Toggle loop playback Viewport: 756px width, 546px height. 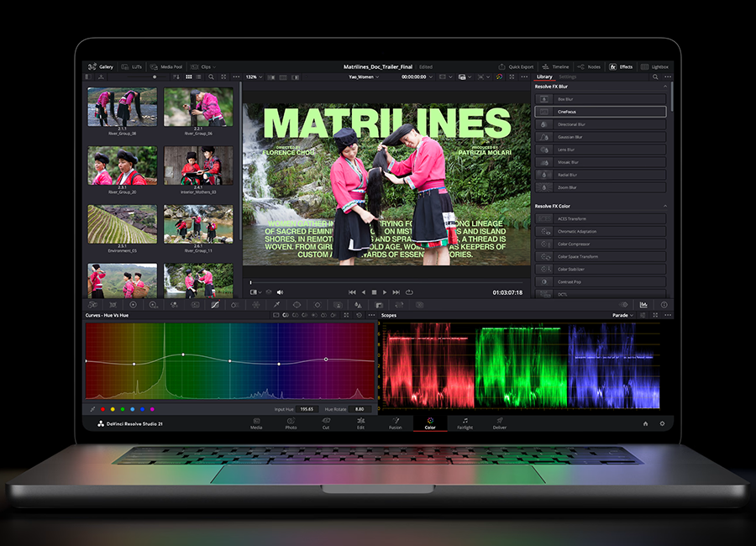(409, 292)
